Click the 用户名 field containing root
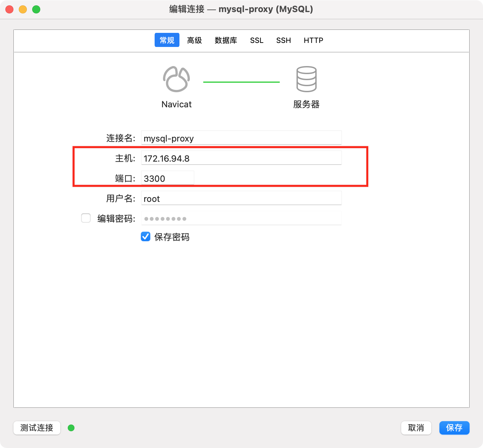The width and height of the screenshot is (483, 448). [x=241, y=198]
